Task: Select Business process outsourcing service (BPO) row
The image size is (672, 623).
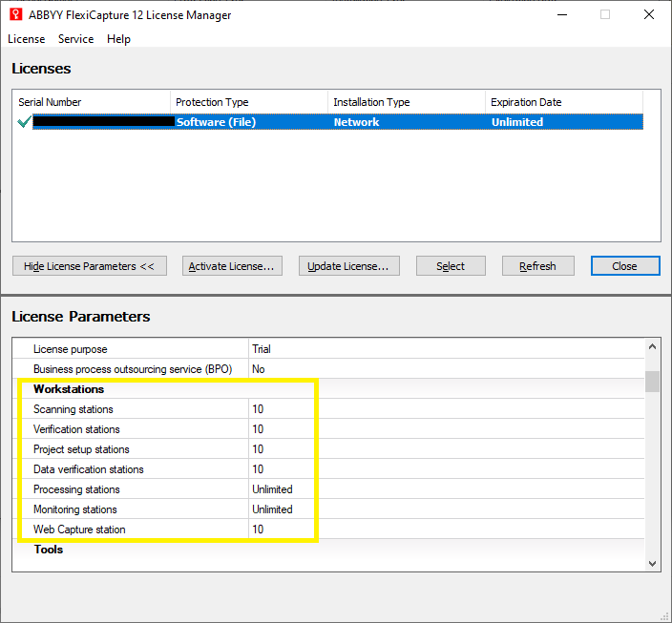Action: (x=328, y=369)
